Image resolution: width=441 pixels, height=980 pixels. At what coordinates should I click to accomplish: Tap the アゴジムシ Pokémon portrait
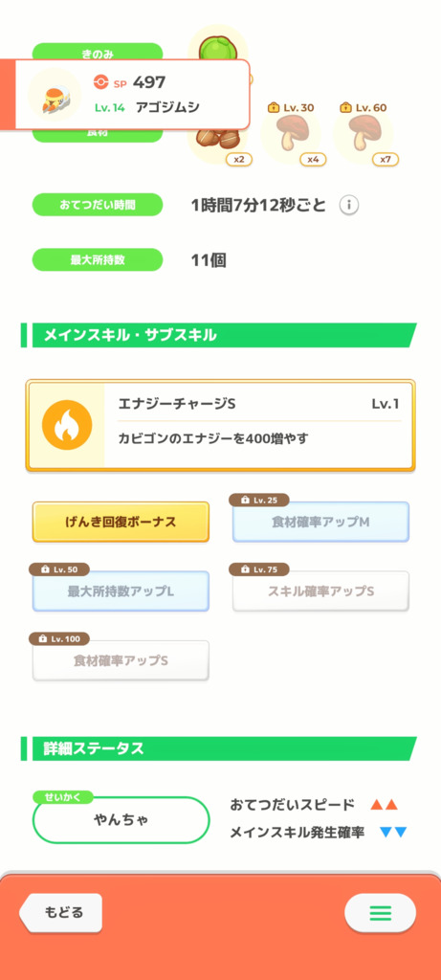(x=55, y=95)
